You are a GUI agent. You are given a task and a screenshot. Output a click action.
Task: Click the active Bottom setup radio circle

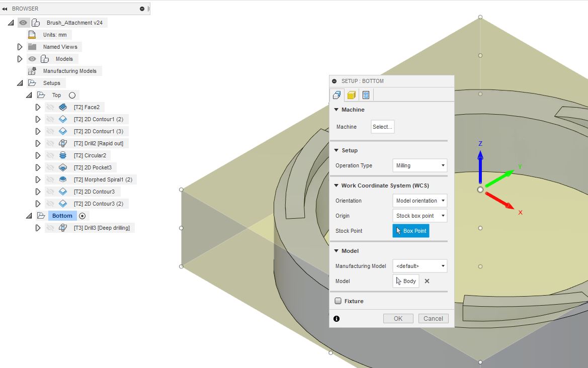point(82,216)
